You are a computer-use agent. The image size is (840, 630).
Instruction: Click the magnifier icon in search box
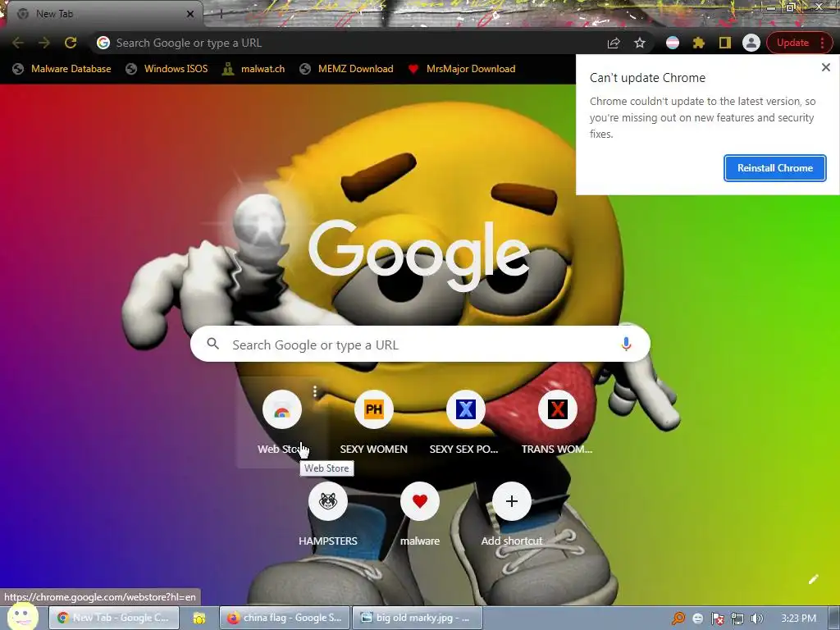pos(212,344)
